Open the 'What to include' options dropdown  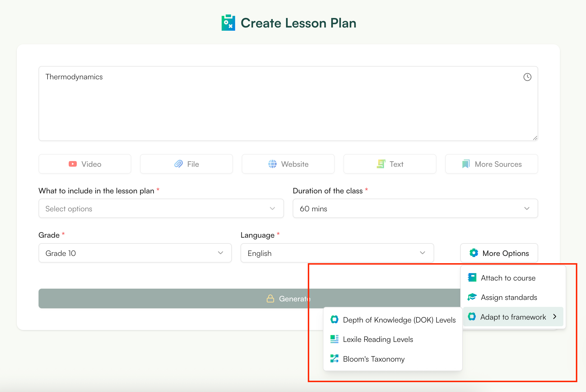pos(161,208)
